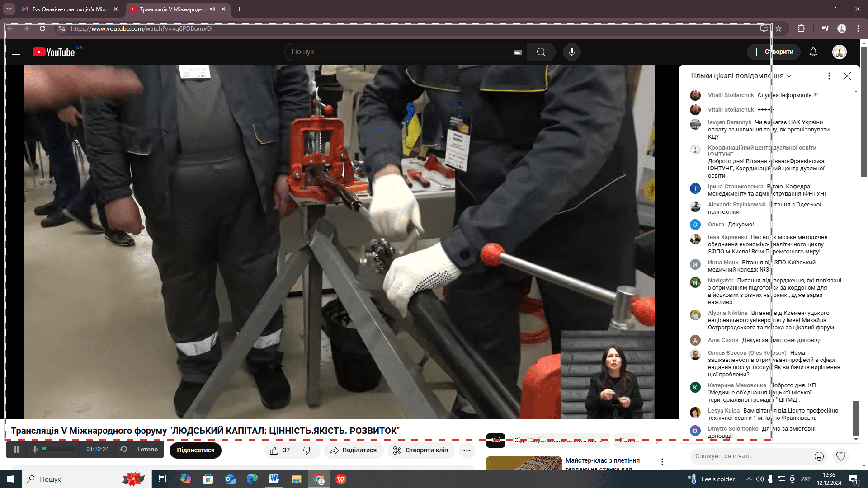Open Word from the Windows taskbar
This screenshot has height=488, width=868.
point(274,479)
